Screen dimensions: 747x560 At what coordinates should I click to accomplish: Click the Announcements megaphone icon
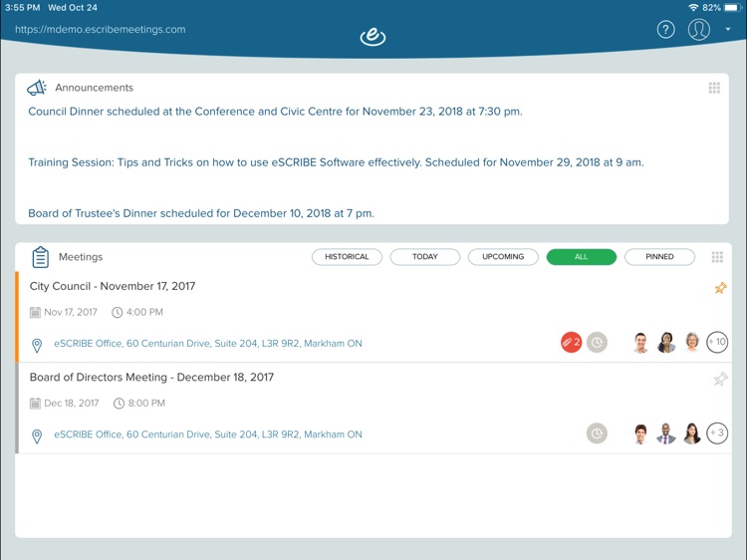37,88
